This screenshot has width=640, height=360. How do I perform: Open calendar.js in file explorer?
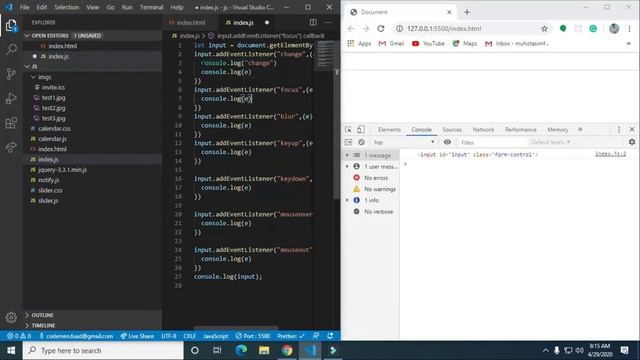click(x=52, y=139)
